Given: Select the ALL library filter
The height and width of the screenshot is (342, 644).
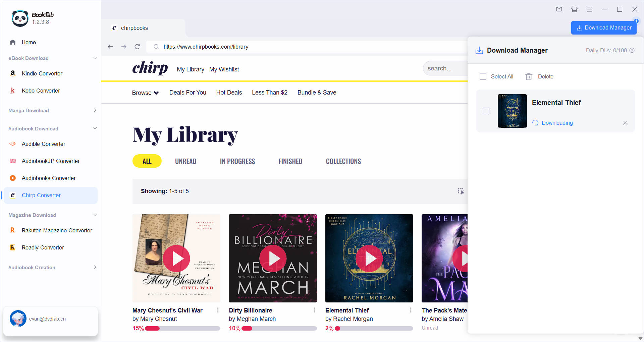Looking at the screenshot, I should 147,161.
